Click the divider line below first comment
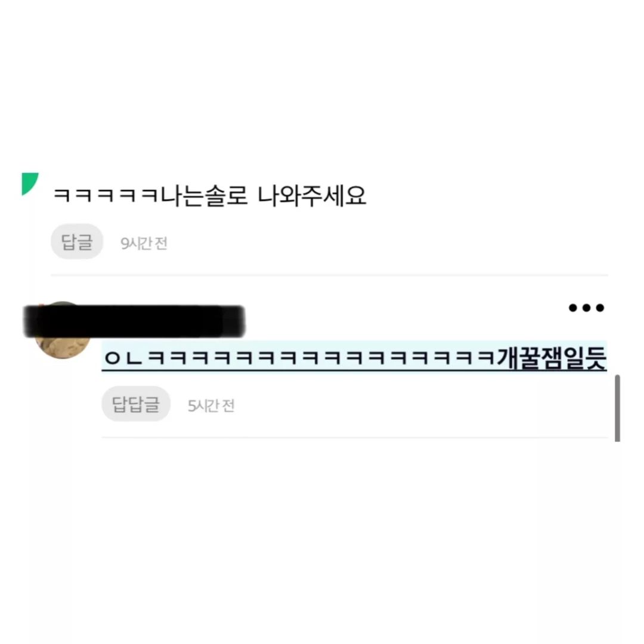 329,275
